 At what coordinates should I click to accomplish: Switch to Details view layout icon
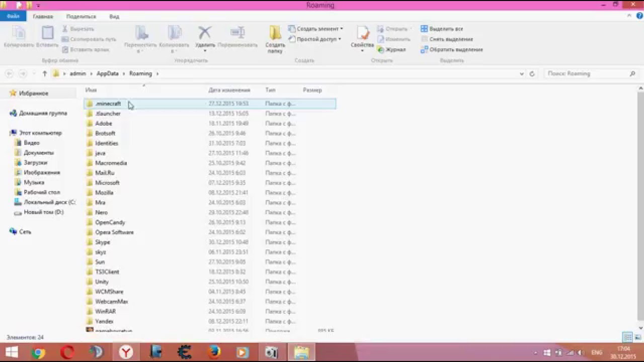627,337
